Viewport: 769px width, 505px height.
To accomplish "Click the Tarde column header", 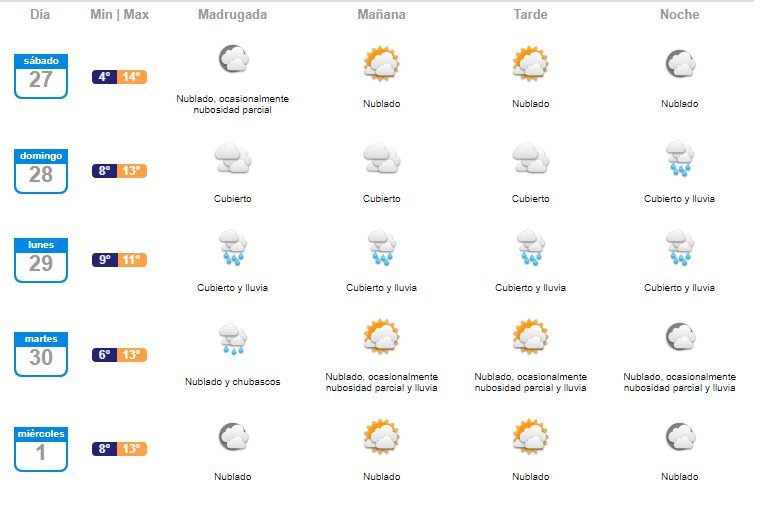I will click(531, 15).
